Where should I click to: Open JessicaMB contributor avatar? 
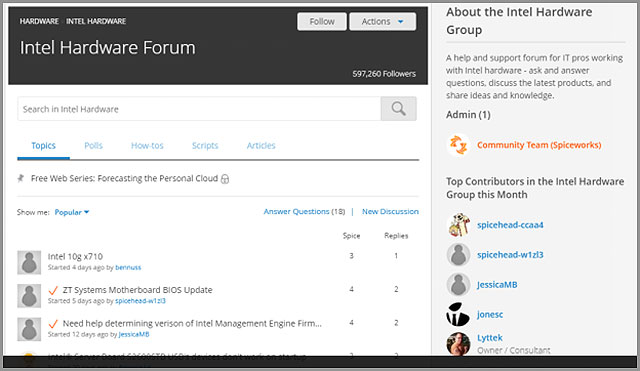point(458,284)
